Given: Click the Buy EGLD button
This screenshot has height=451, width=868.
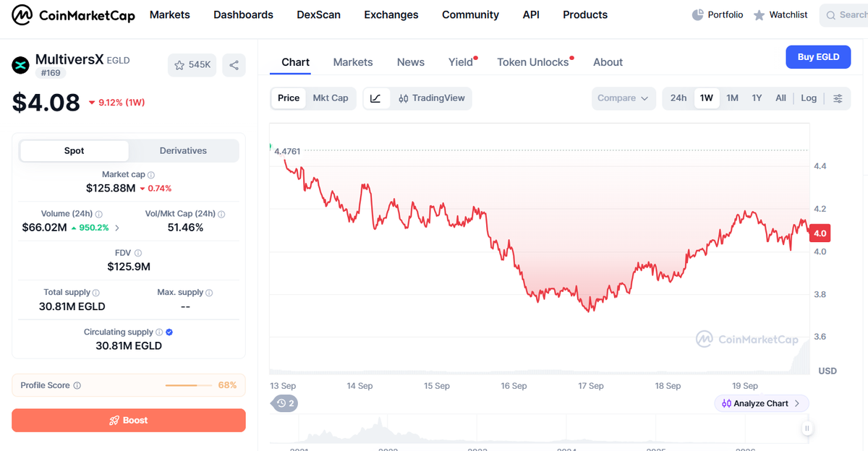Looking at the screenshot, I should [x=818, y=57].
